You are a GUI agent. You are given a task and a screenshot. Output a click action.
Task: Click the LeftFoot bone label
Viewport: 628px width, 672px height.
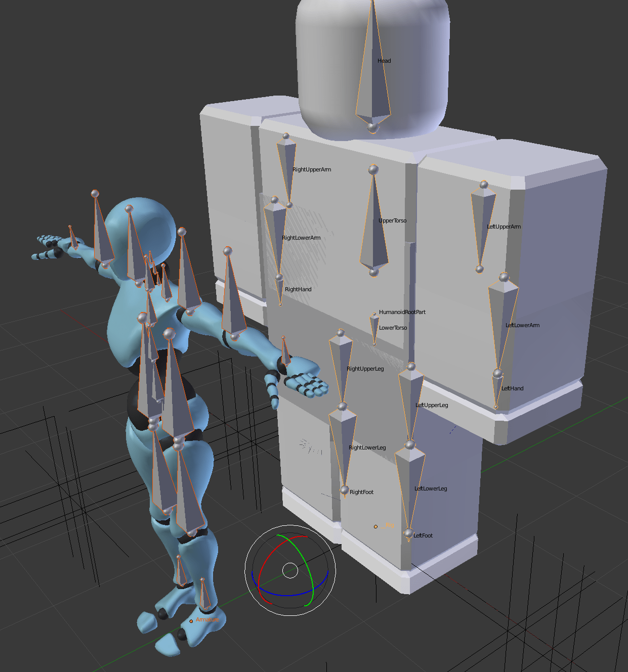coord(423,535)
